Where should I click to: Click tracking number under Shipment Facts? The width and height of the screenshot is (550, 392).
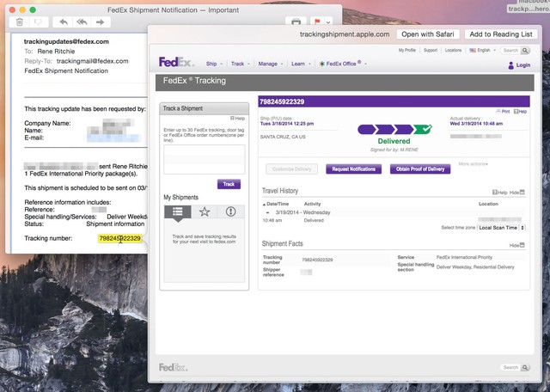coord(317,260)
